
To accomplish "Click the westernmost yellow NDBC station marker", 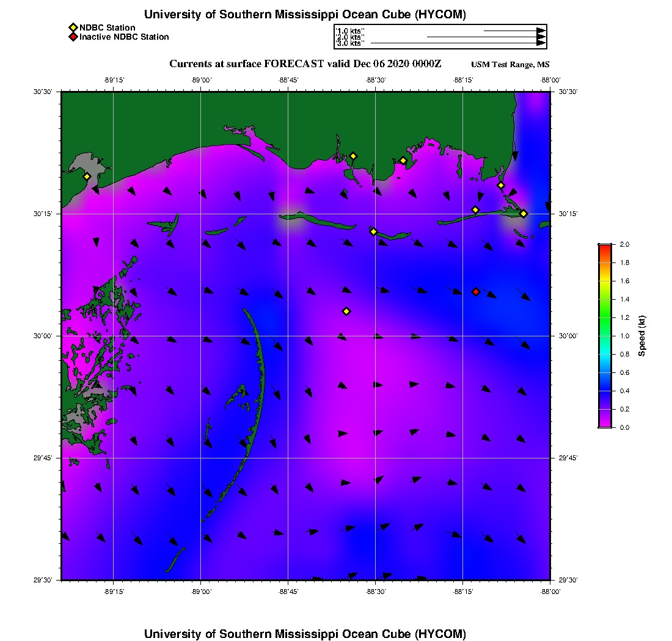I will 87,176.
